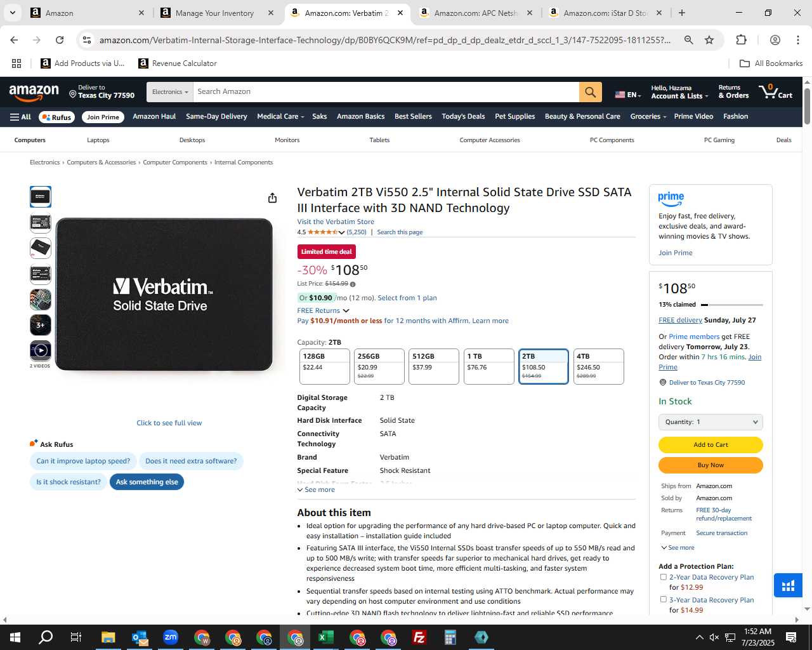812x650 pixels.
Task: Open Best Sellers in nav bar
Action: tap(413, 117)
